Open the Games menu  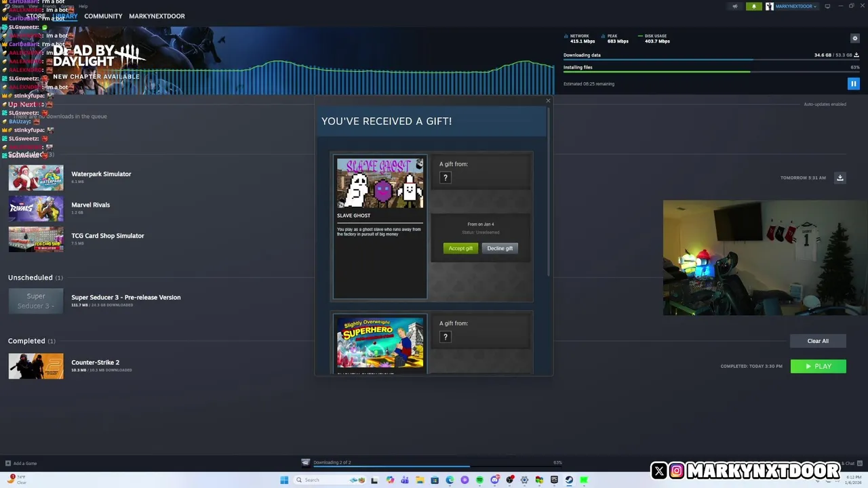pos(67,6)
